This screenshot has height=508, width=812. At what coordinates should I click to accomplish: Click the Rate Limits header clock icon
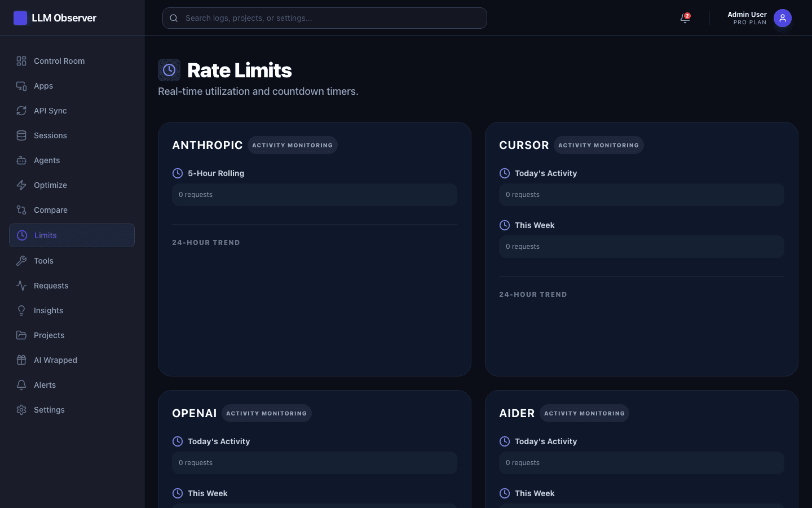(169, 70)
